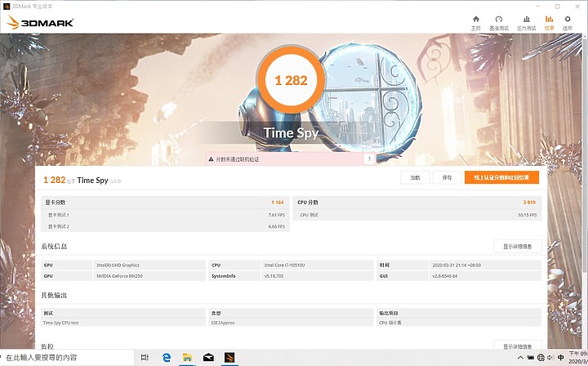Click the 10.15 FPS CPU test value
Viewport: 588px width, 366px height.
(x=528, y=215)
